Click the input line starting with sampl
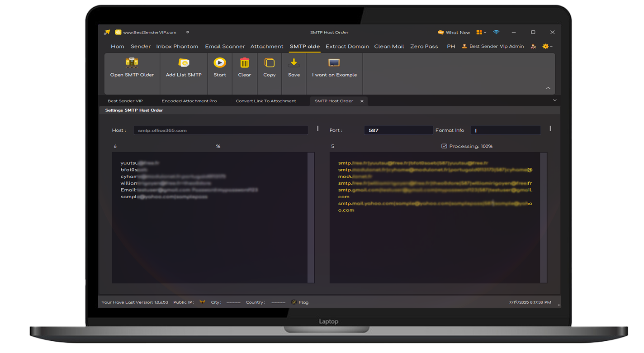 tap(164, 197)
